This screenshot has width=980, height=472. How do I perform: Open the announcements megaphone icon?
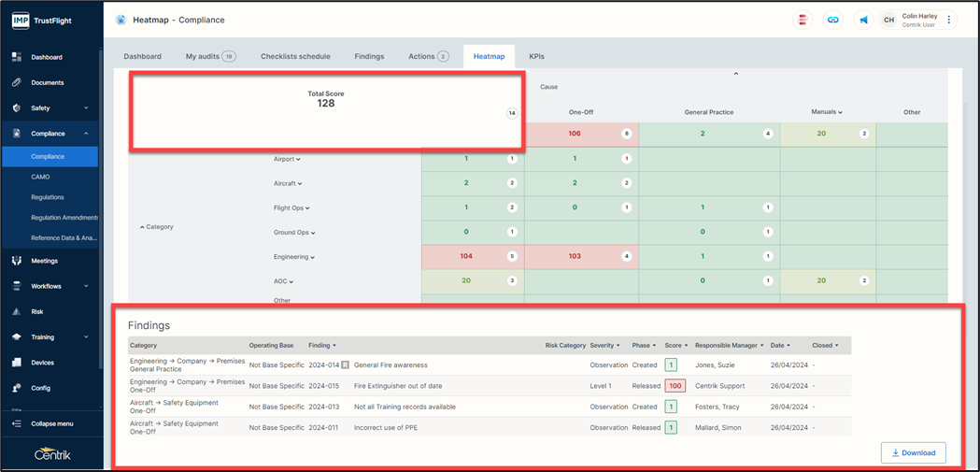pos(863,20)
